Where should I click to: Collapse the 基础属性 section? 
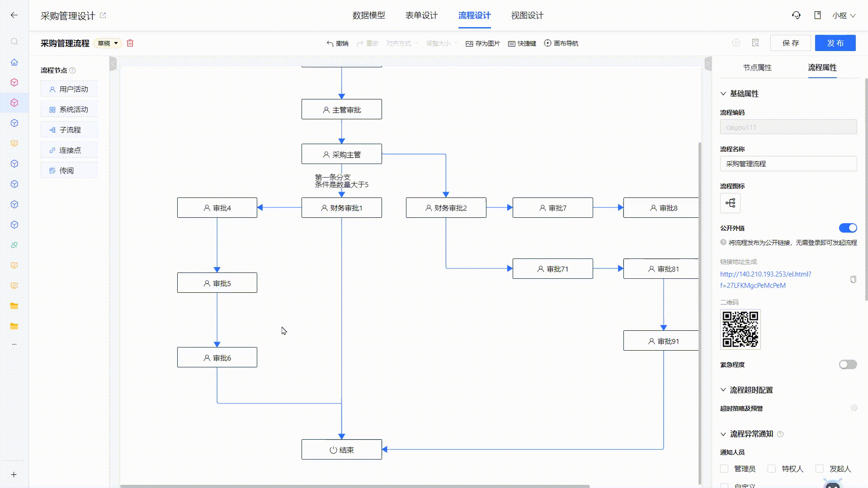pyautogui.click(x=723, y=94)
